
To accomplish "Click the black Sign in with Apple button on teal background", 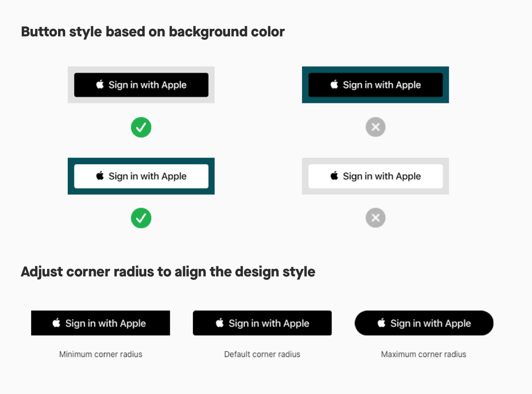I will tap(376, 85).
